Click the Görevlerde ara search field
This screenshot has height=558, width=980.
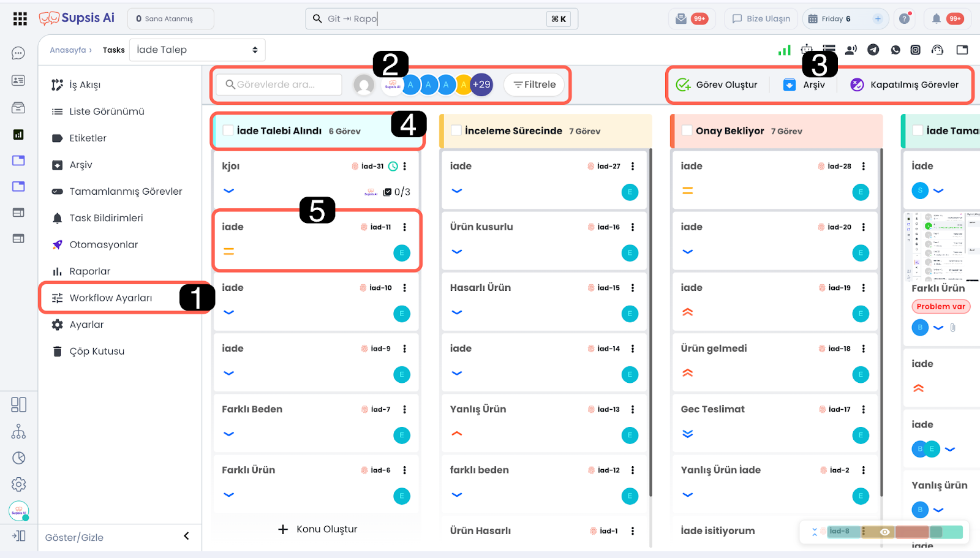pyautogui.click(x=279, y=85)
